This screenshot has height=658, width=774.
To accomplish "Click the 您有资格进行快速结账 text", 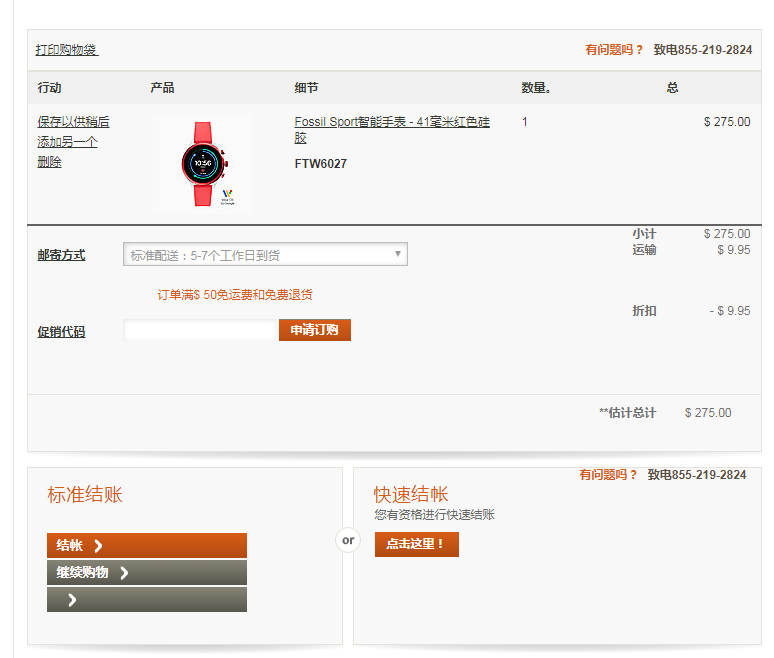I will (434, 515).
